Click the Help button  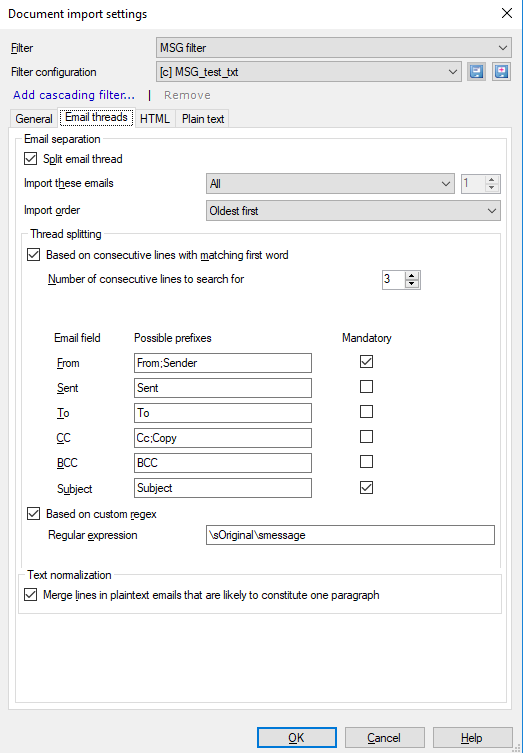coord(473,738)
